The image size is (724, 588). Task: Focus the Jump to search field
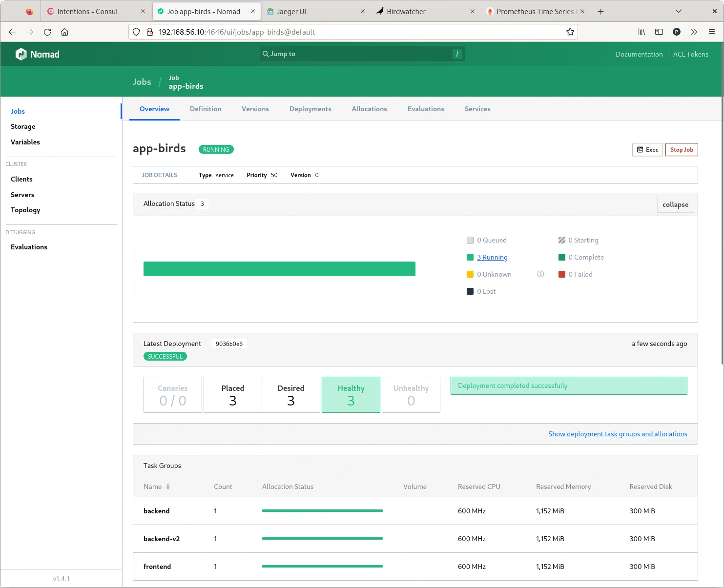[x=361, y=54]
